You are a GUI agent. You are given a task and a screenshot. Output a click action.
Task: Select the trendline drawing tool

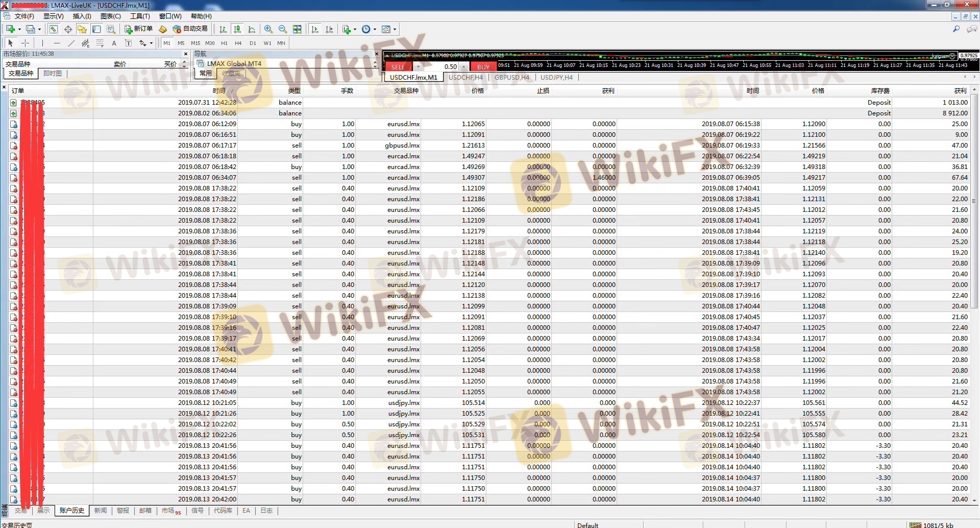(71, 43)
